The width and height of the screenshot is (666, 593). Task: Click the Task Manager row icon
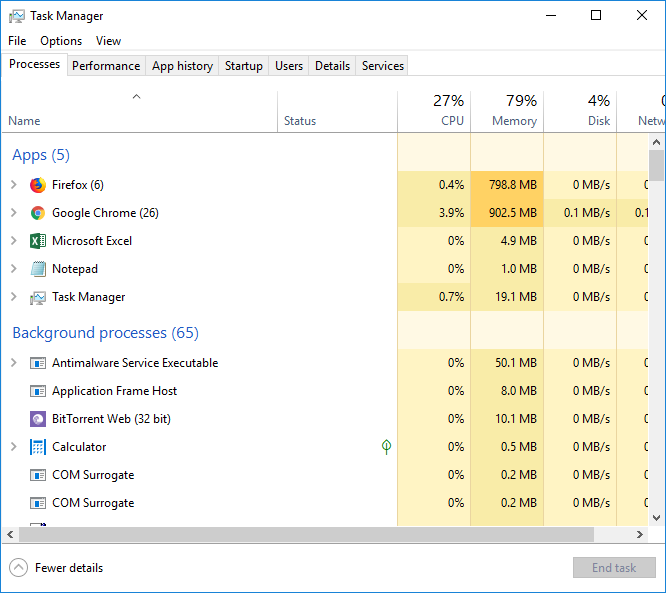click(x=38, y=297)
